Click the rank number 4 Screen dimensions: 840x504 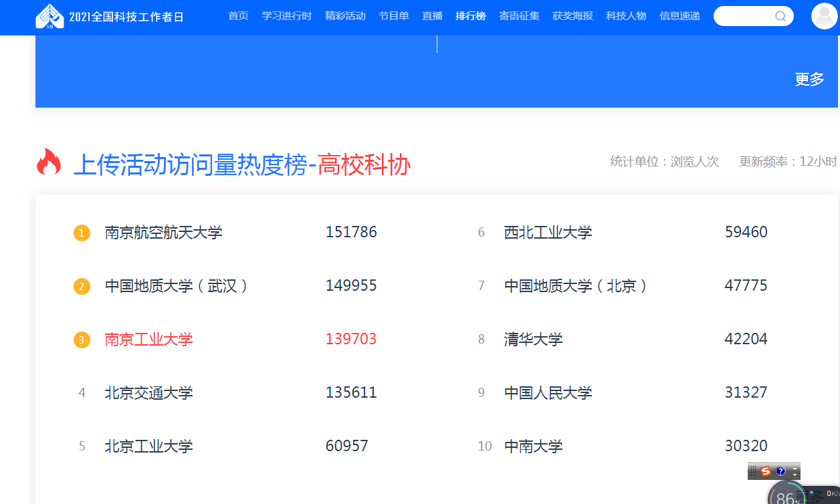coord(82,393)
